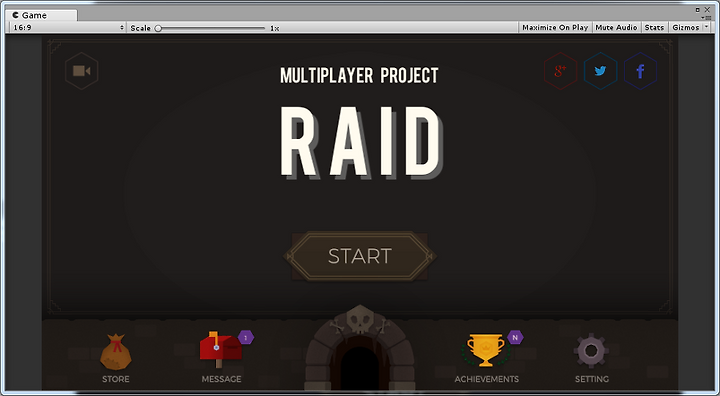Open the Message mailbox icon

[x=220, y=350]
